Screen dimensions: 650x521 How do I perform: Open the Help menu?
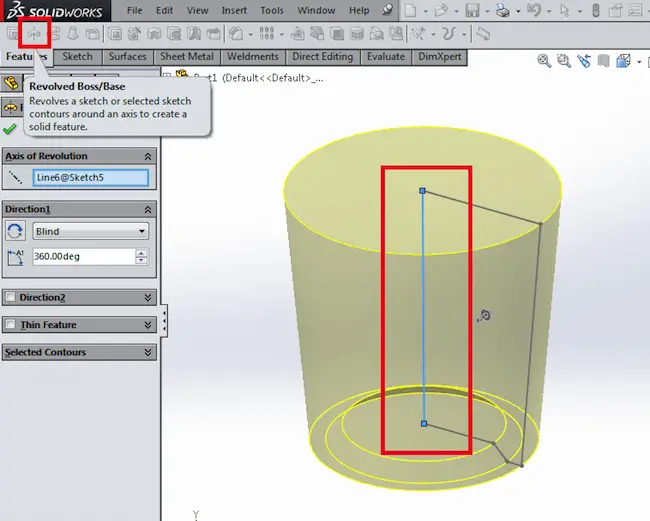[359, 10]
